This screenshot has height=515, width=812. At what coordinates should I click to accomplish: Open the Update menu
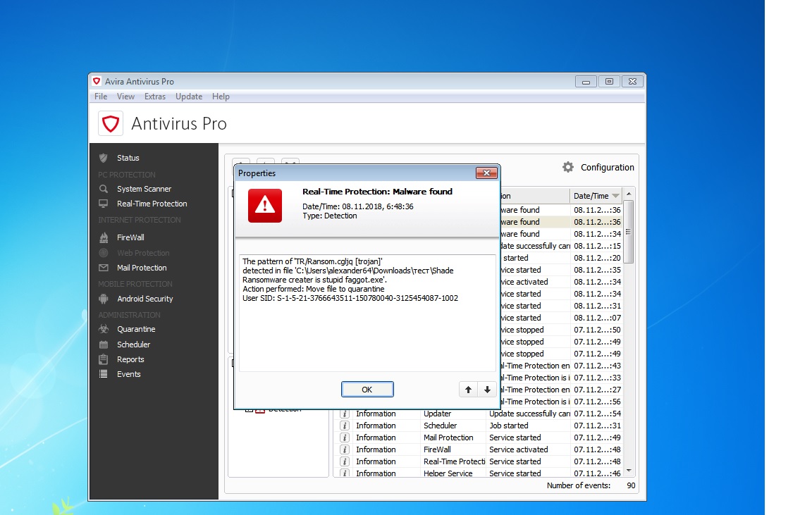click(x=189, y=97)
